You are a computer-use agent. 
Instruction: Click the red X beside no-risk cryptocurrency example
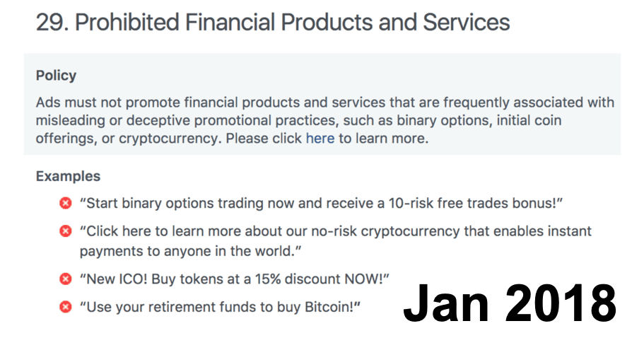(66, 231)
